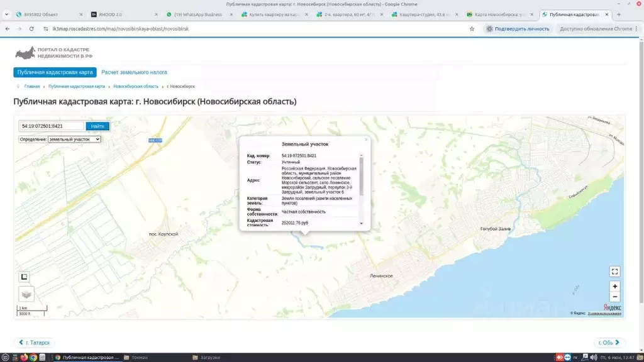The width and height of the screenshot is (644, 362).
Task: Open the network tray icon
Action: pyautogui.click(x=585, y=358)
